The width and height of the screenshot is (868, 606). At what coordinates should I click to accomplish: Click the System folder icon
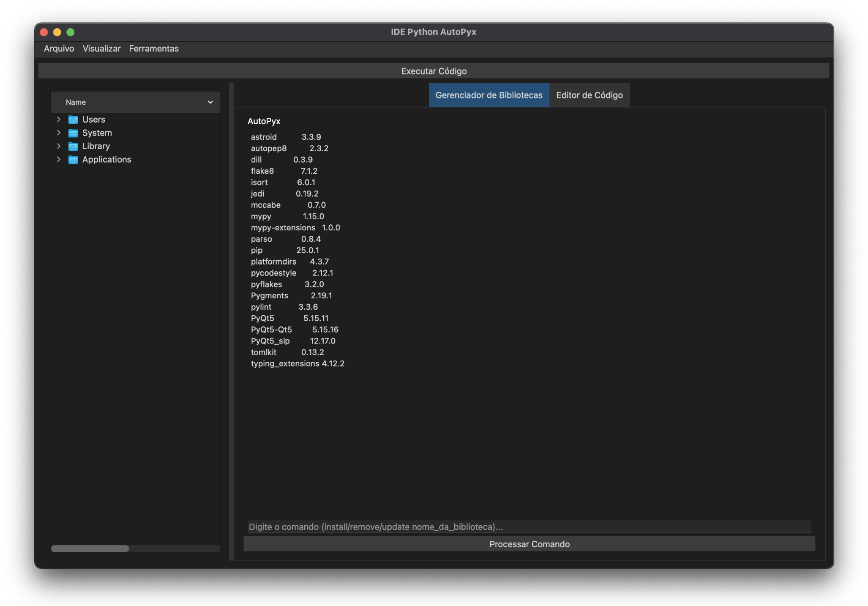click(73, 133)
